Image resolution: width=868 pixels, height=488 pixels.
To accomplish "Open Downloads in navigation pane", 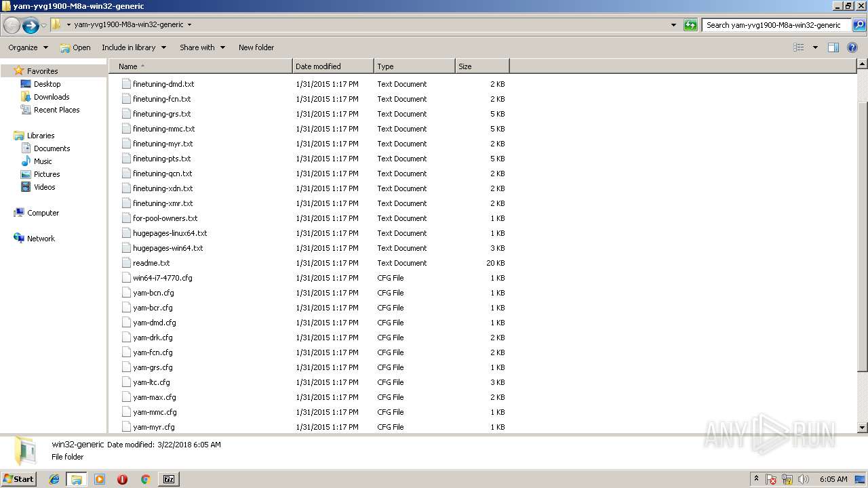I will pyautogui.click(x=52, y=97).
